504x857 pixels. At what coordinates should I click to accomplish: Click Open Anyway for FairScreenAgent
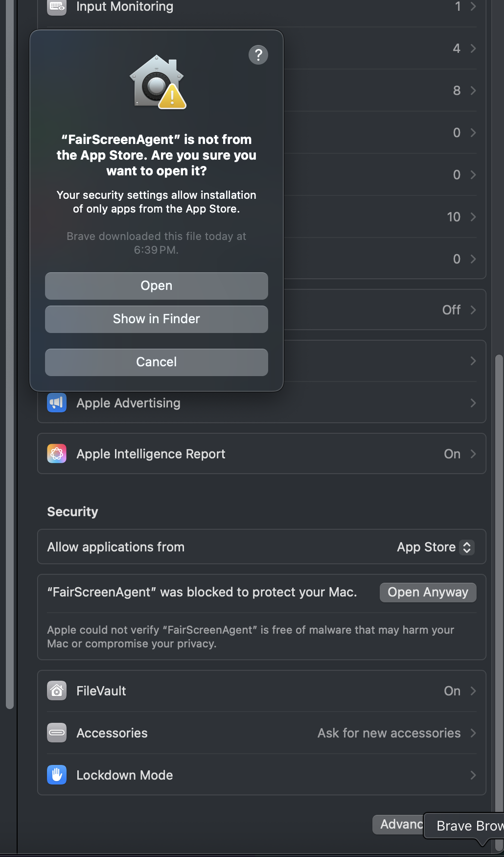pos(428,593)
